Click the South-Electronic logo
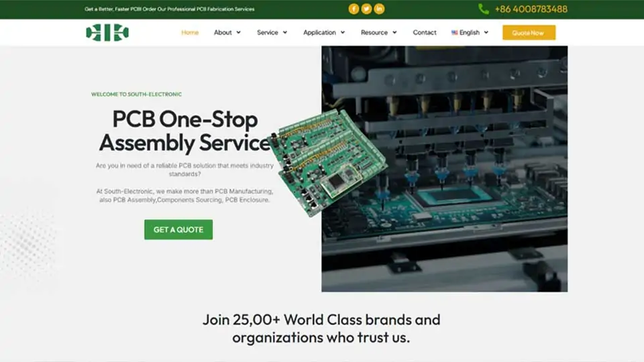Image resolution: width=644 pixels, height=362 pixels. point(107,32)
